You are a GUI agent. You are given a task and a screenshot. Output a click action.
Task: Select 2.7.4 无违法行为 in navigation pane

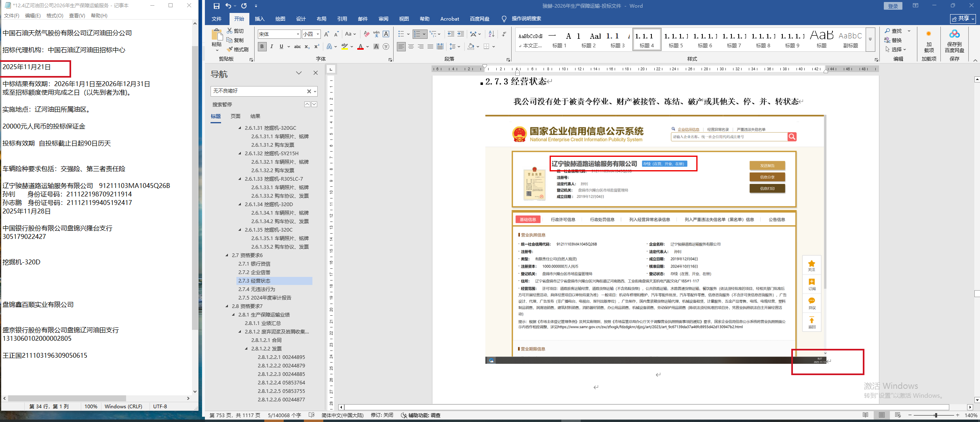point(256,289)
